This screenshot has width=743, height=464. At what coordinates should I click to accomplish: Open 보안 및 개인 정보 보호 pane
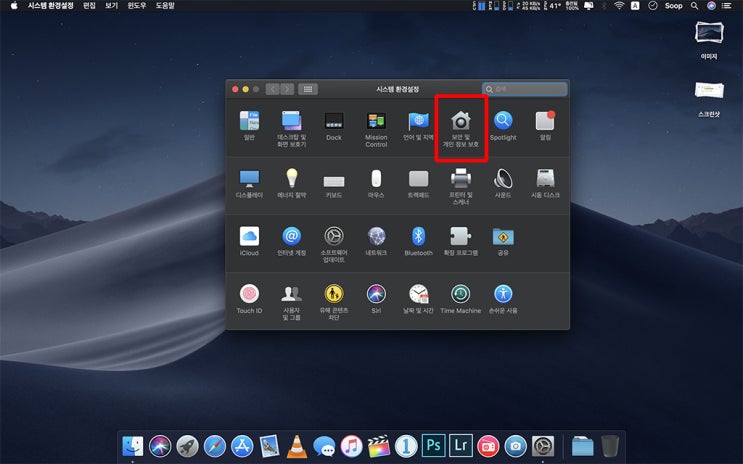tap(461, 128)
